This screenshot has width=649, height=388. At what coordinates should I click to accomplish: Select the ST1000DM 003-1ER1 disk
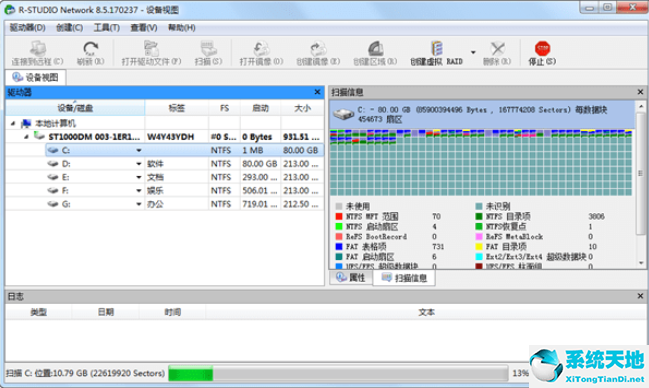tap(94, 137)
